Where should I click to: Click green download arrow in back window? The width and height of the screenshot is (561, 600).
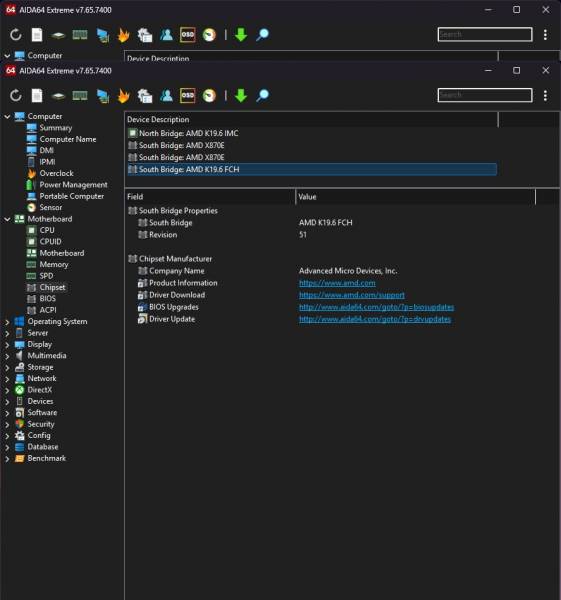coord(241,34)
